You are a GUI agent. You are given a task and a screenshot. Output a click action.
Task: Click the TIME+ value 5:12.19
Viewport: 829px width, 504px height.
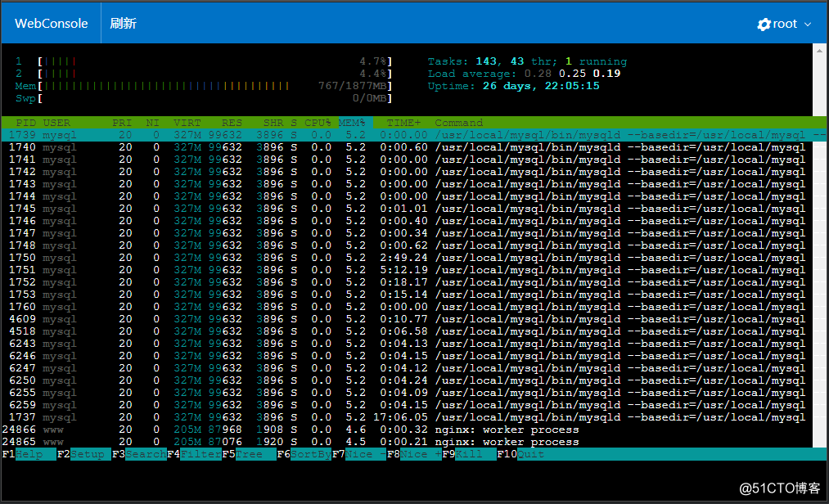pyautogui.click(x=403, y=270)
